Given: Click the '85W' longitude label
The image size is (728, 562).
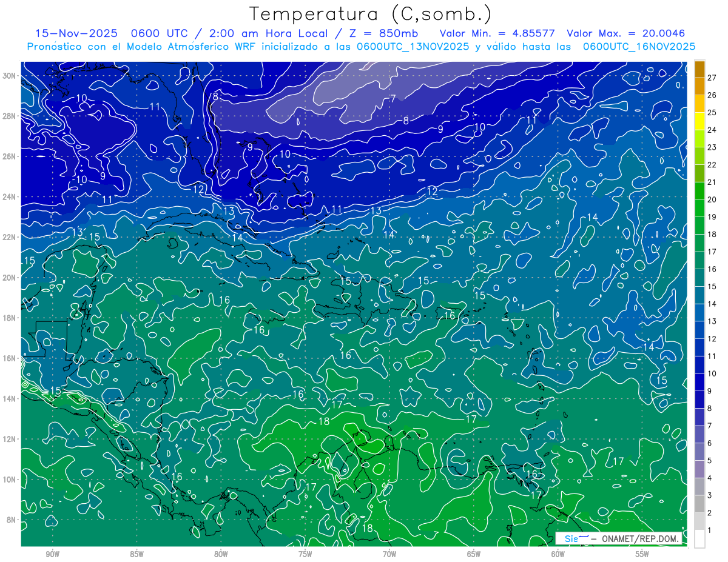Looking at the screenshot, I should coord(136,554).
